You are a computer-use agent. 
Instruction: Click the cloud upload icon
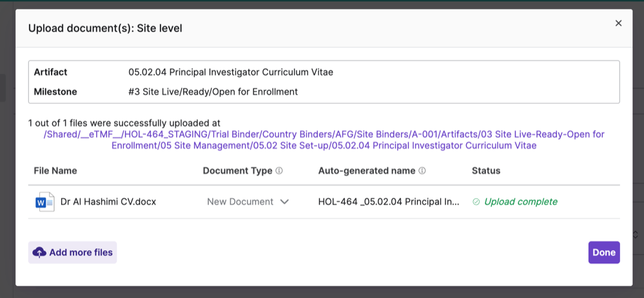click(x=39, y=252)
